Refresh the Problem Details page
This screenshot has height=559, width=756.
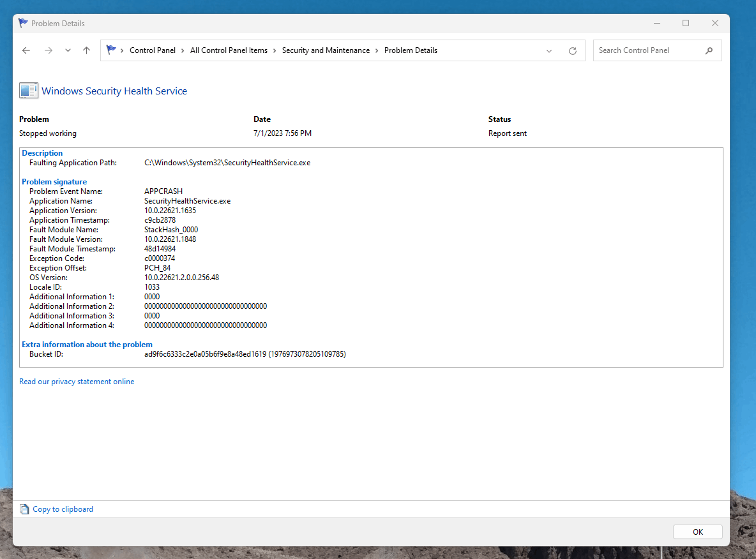(x=572, y=50)
